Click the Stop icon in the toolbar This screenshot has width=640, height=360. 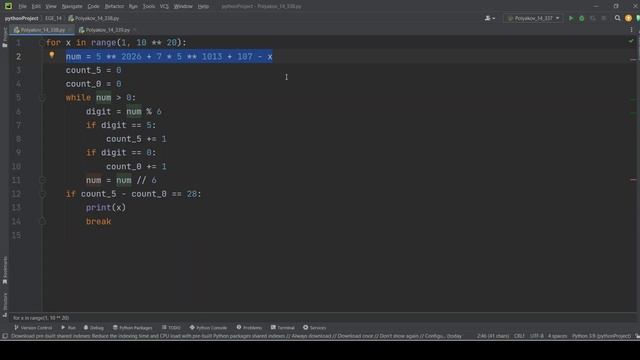[604, 18]
